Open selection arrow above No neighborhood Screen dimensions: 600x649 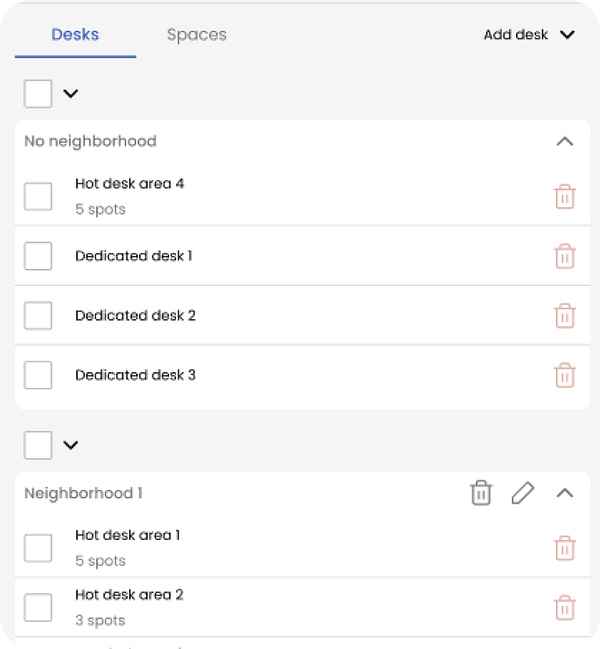pyautogui.click(x=70, y=94)
